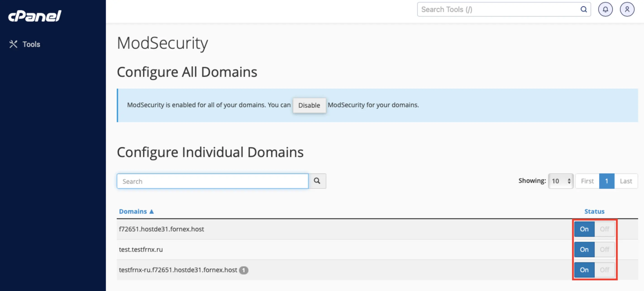
Task: Turn On ModSecurity for test.testfrnx.ru
Action: (584, 250)
